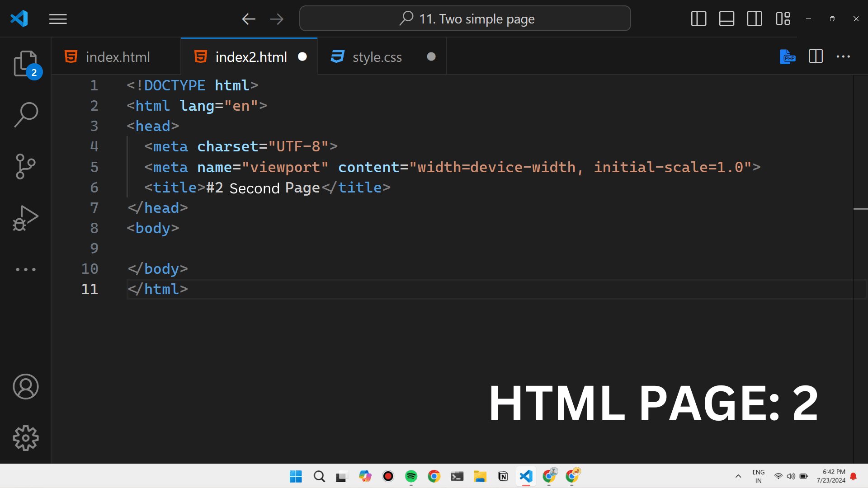Open the volume speaker tray icon
The height and width of the screenshot is (488, 868).
[x=791, y=476]
